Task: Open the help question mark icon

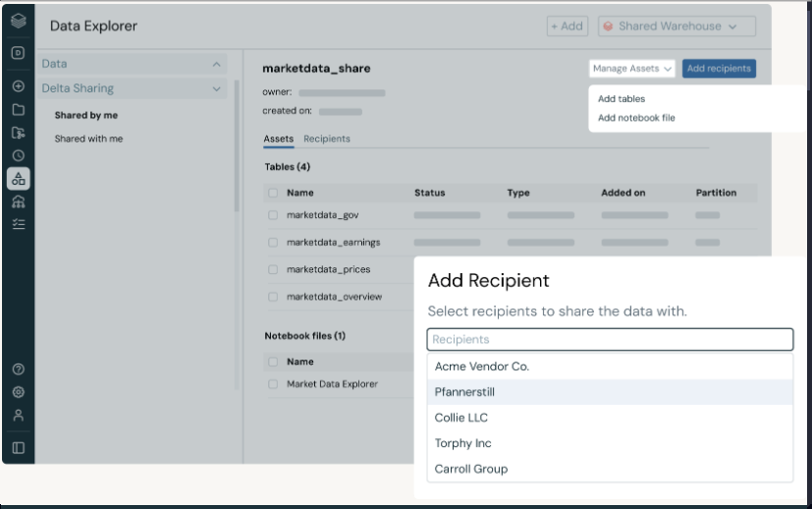Action: coord(18,369)
